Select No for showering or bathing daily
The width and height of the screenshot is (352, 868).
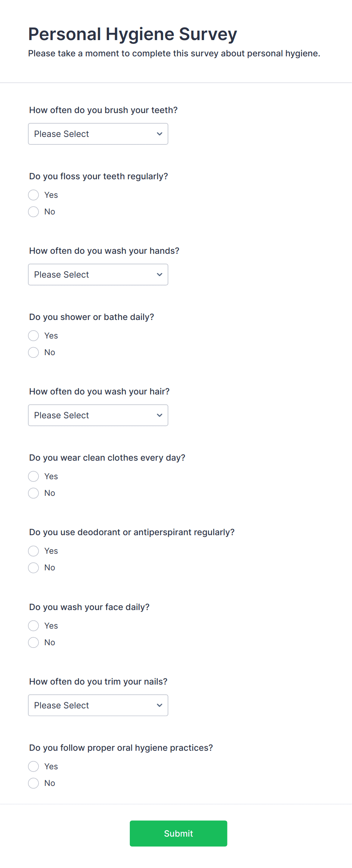[x=33, y=352]
